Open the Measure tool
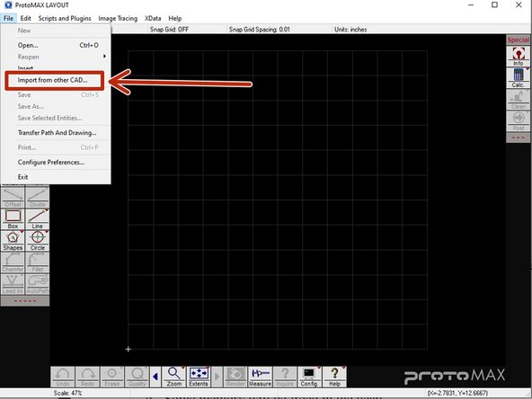Screen dimensions: 532x399 [260, 377]
